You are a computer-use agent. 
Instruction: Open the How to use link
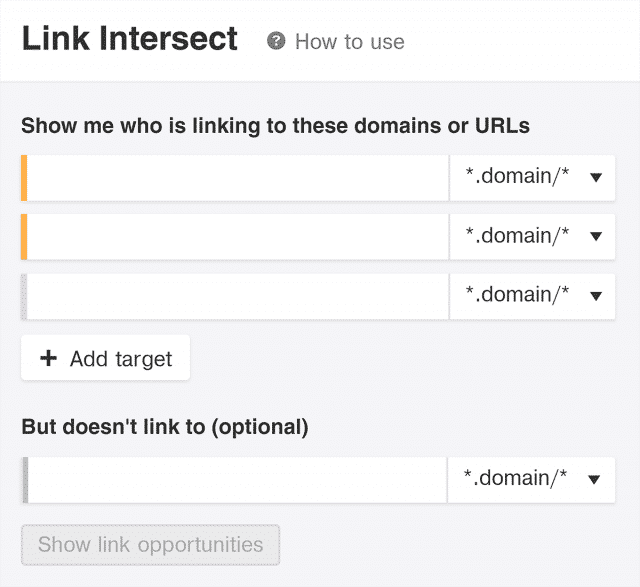point(350,42)
